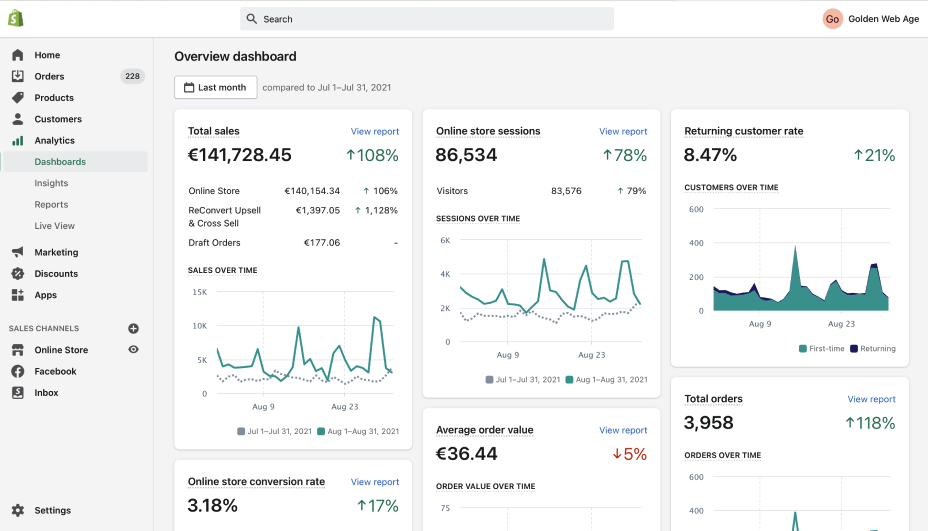Click the Returning customer rate title
This screenshot has width=928, height=531.
point(744,131)
